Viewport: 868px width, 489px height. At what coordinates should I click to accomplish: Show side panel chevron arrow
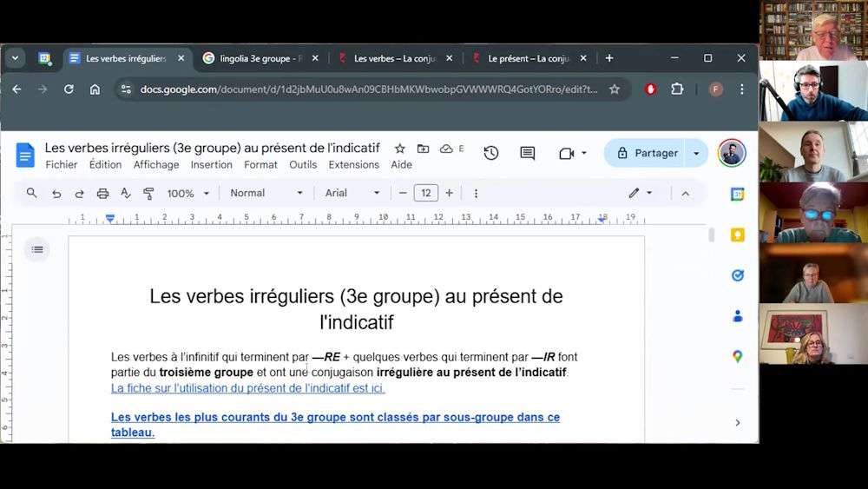pos(737,422)
